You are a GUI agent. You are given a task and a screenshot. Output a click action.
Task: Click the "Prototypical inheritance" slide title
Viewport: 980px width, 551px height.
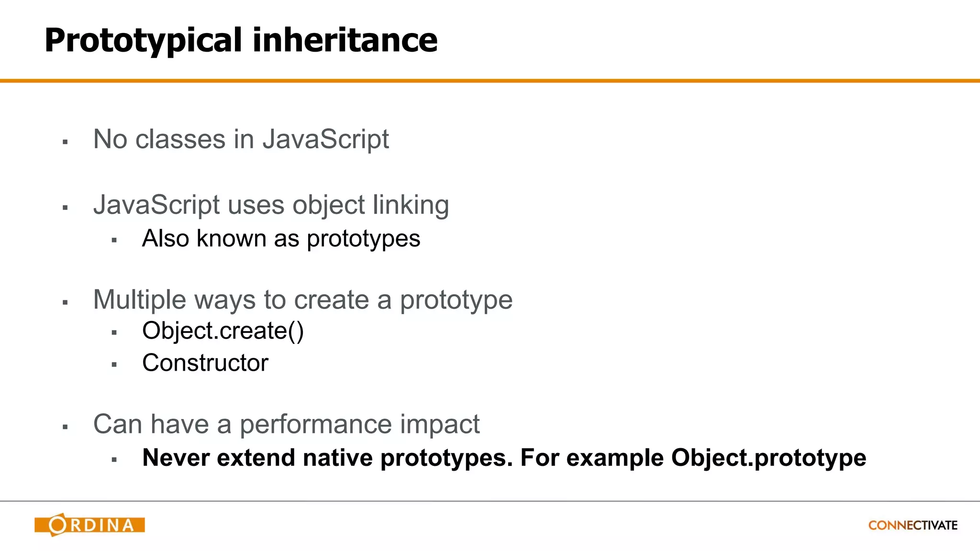pyautogui.click(x=241, y=40)
